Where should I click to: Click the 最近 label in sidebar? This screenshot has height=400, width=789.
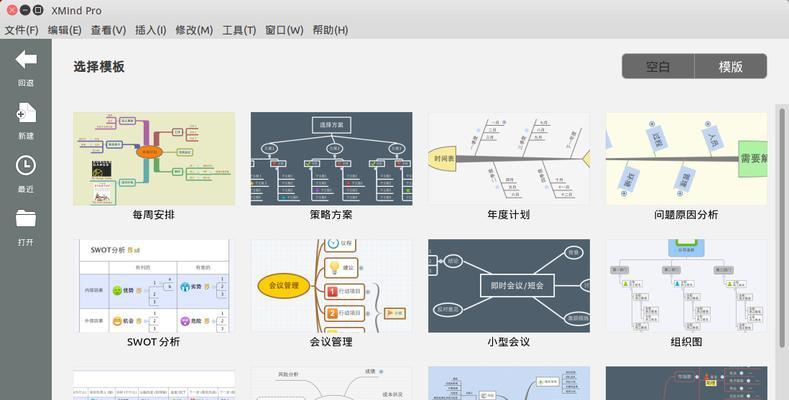click(26, 189)
